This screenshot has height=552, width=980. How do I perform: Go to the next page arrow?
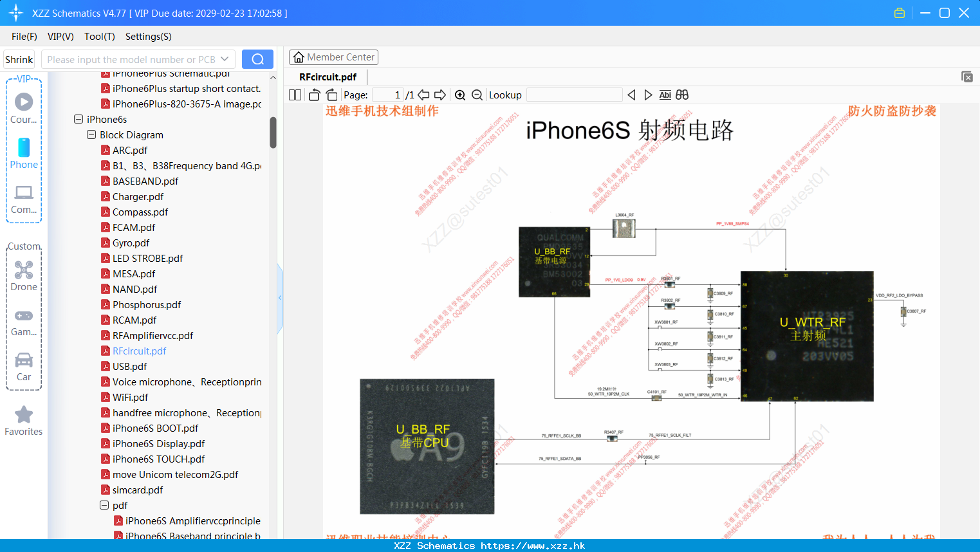[440, 95]
